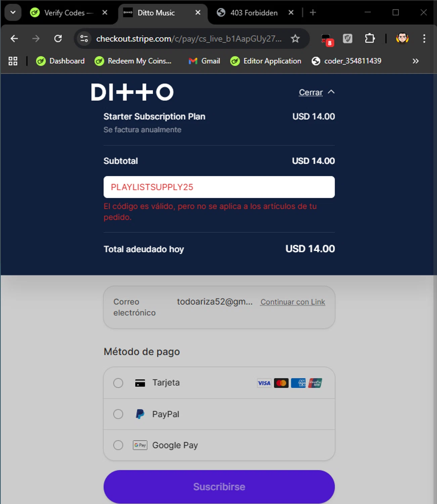Screen dimensions: 437x504
Task: Open the Extensions puzzle menu
Action: (370, 39)
